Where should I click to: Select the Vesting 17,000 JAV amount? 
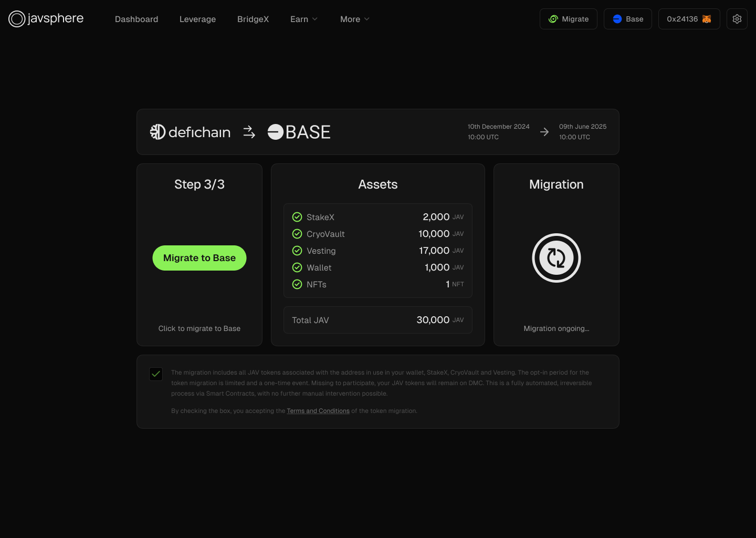(x=442, y=251)
